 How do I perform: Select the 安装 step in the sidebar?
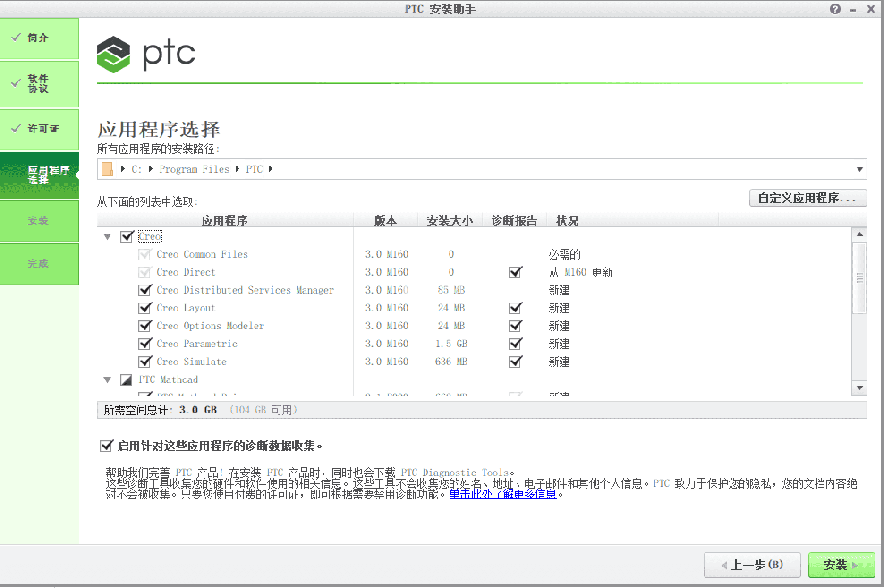tap(39, 220)
